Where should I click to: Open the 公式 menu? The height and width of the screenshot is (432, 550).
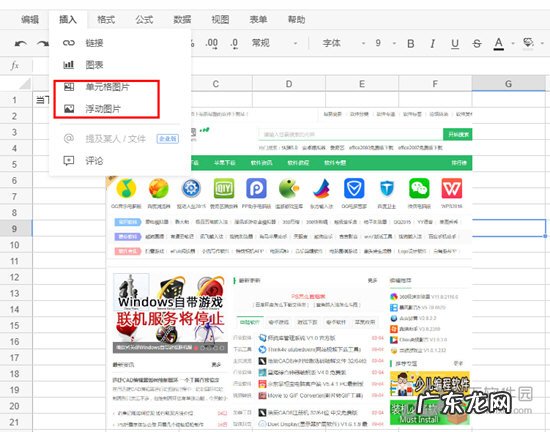[144, 20]
